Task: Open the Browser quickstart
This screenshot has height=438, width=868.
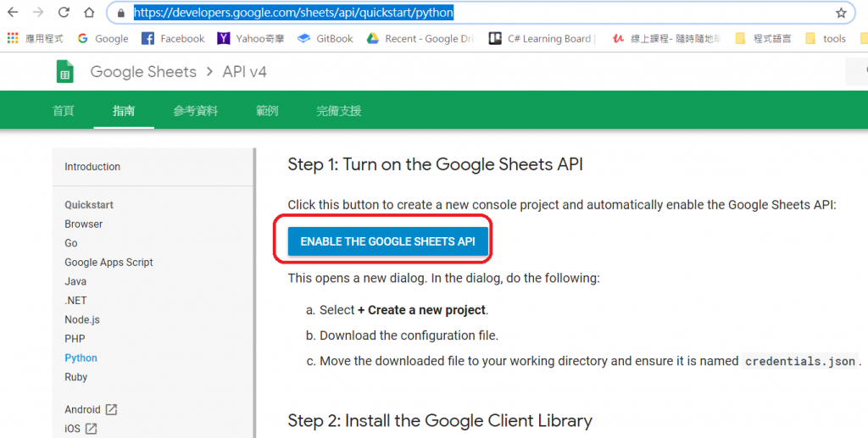Action: point(84,224)
